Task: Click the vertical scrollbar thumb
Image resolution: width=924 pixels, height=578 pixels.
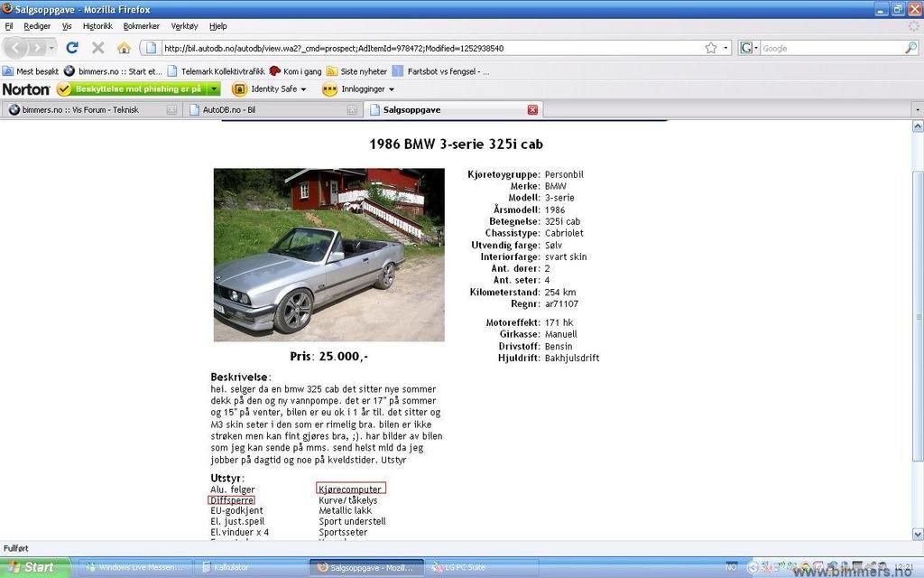Action: 918,316
